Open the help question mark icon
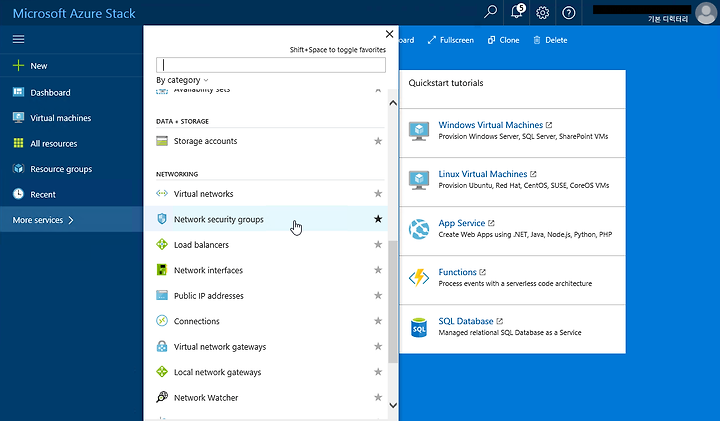The height and width of the screenshot is (421, 720). pos(568,12)
